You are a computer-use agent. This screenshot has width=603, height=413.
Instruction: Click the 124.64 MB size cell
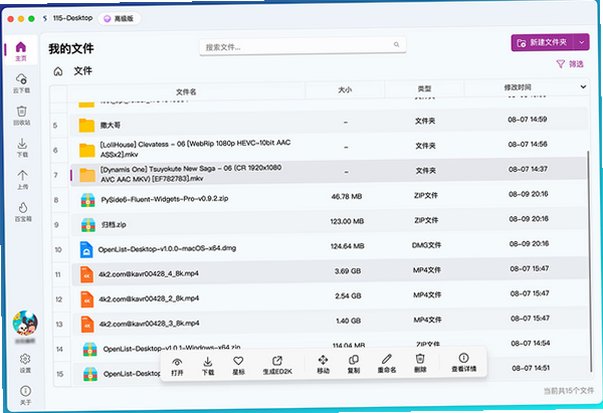(347, 246)
